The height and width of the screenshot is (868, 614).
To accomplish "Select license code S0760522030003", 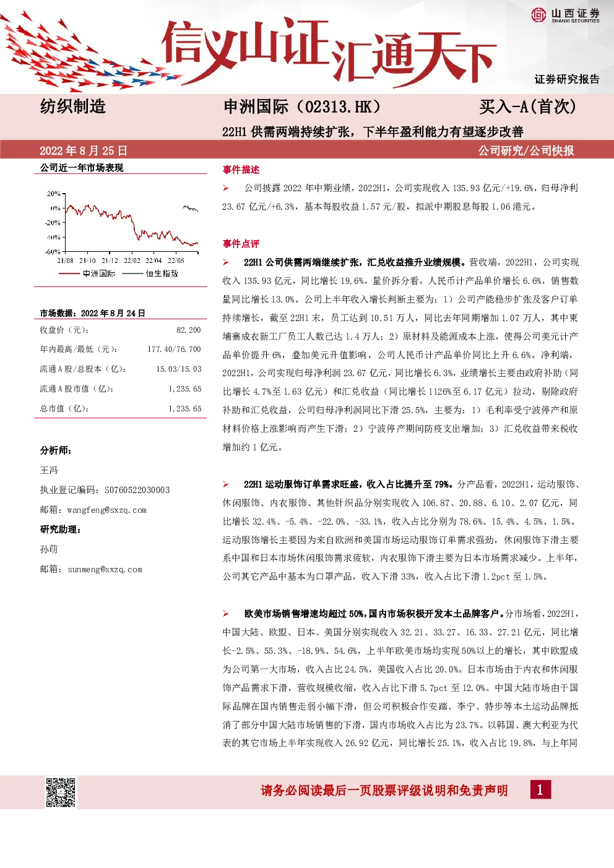I will point(137,490).
